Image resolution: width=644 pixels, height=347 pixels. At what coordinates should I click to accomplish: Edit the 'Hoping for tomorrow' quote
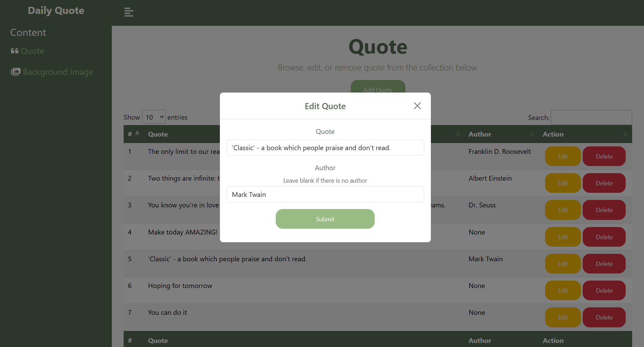click(563, 291)
